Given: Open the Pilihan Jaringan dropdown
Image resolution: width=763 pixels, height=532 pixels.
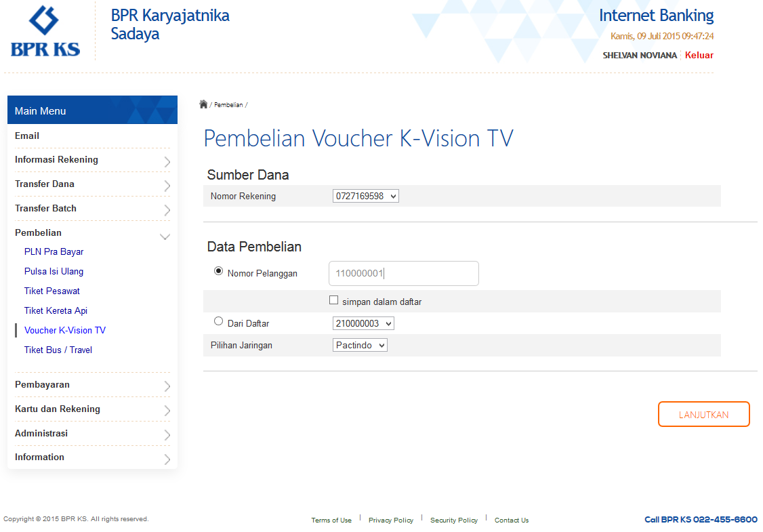Looking at the screenshot, I should [x=360, y=345].
